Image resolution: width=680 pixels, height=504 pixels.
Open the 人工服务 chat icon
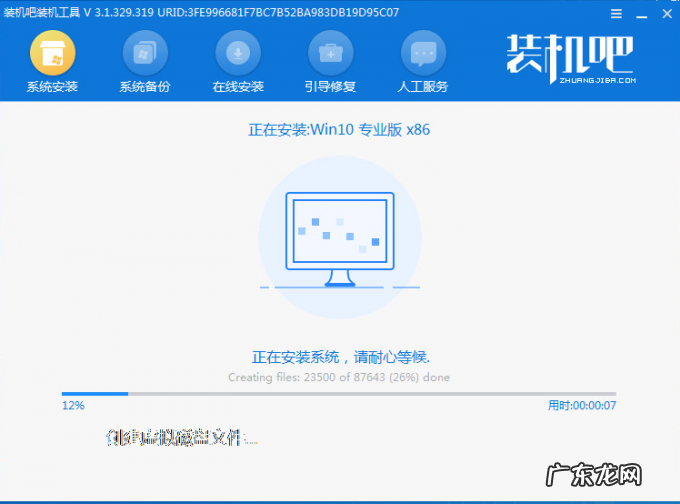(x=423, y=53)
